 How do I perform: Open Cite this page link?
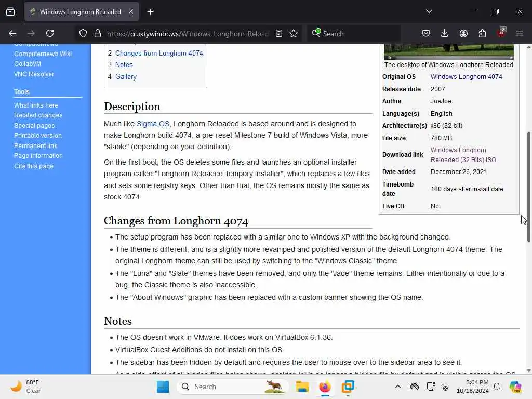(x=34, y=166)
